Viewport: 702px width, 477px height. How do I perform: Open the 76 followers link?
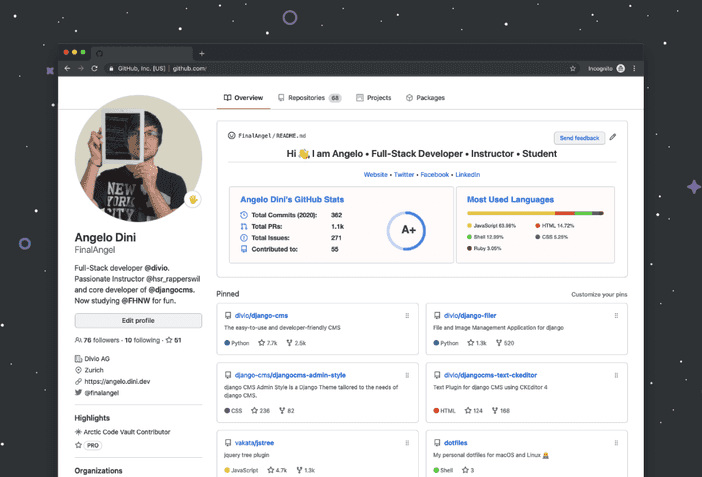click(97, 340)
